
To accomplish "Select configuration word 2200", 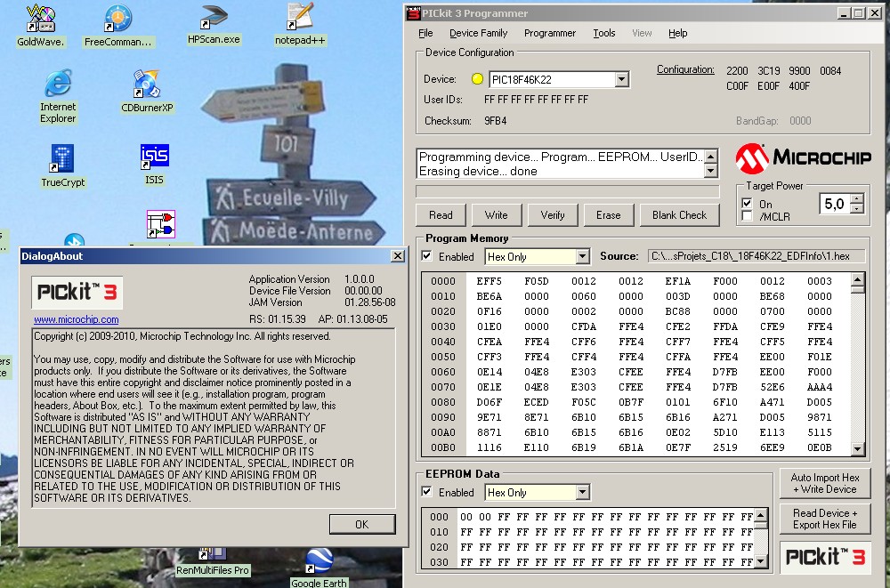I will pyautogui.click(x=737, y=71).
